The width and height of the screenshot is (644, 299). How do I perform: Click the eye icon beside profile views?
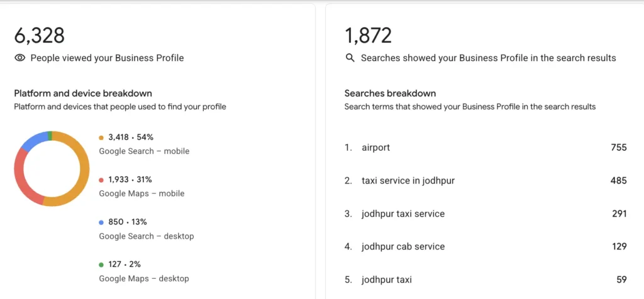pyautogui.click(x=19, y=58)
